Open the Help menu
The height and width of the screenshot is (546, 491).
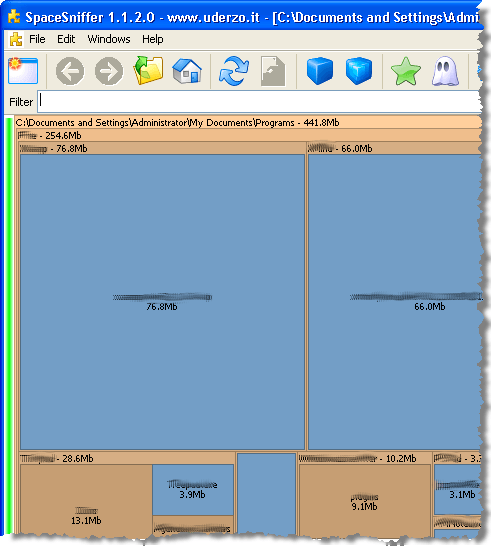pyautogui.click(x=153, y=39)
